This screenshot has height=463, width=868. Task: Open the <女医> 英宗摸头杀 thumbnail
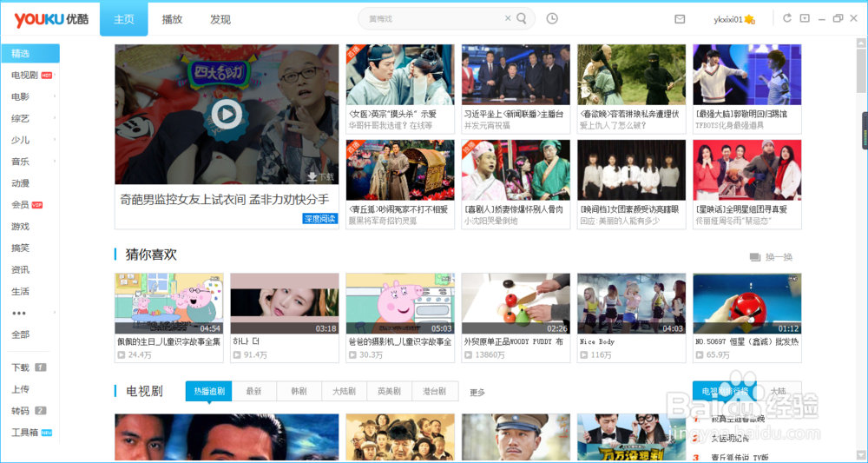[x=400, y=75]
